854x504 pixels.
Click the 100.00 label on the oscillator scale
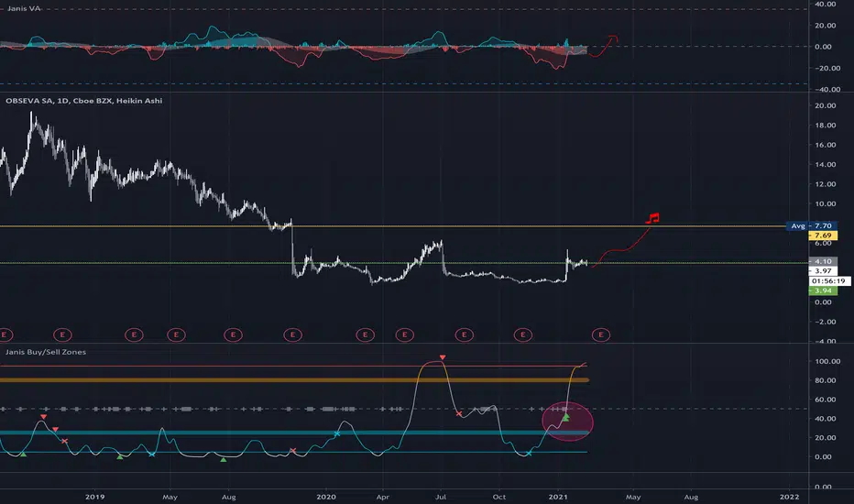click(x=827, y=361)
